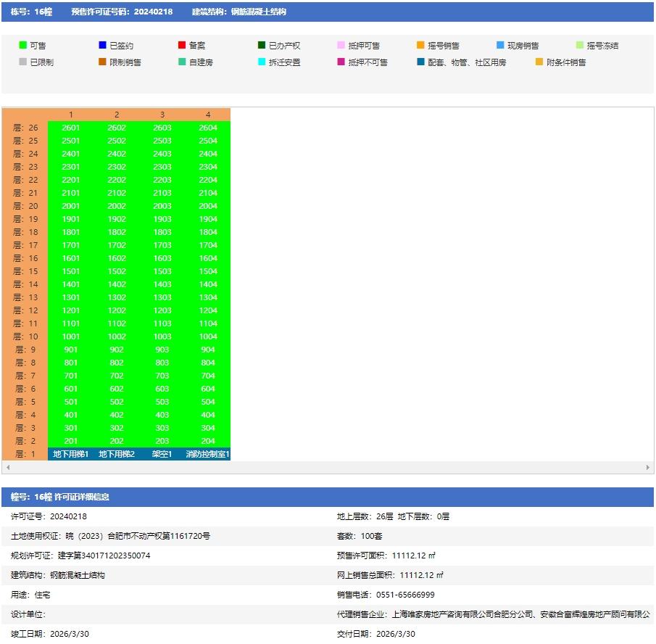Open unit 2601 on floor 26
656x644 pixels.
71,128
